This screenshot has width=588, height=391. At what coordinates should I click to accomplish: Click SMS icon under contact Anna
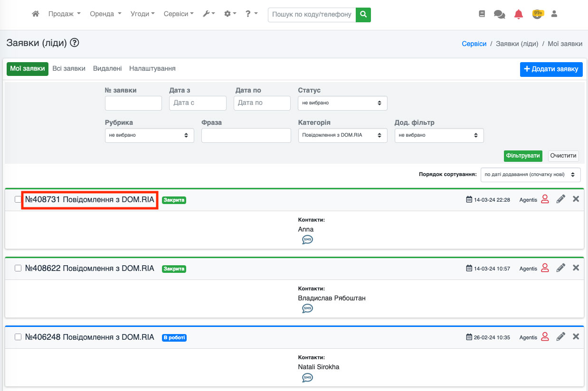pyautogui.click(x=307, y=240)
